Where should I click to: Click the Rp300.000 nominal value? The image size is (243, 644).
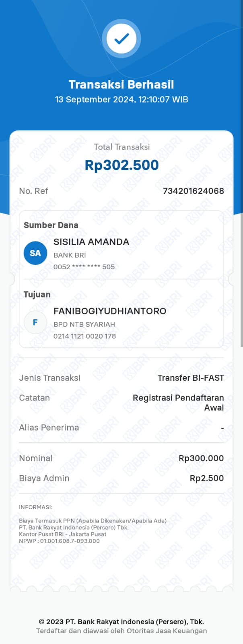201,458
